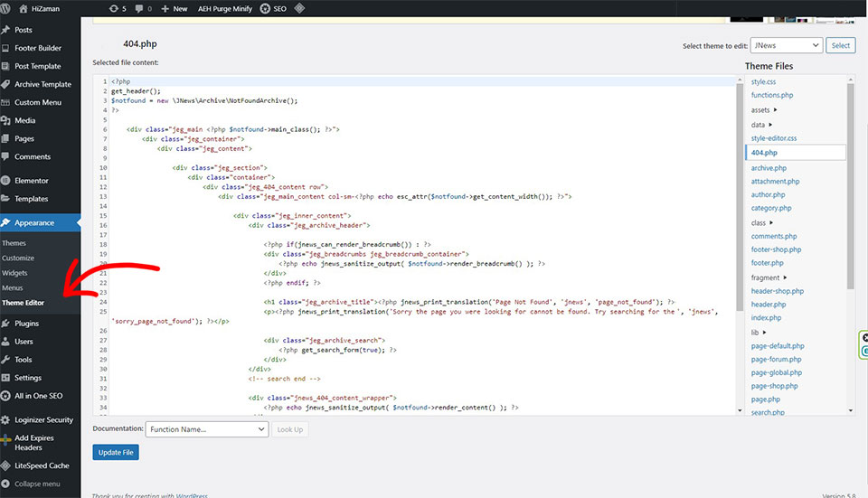Image resolution: width=868 pixels, height=498 pixels.
Task: Open the Select theme to edit dropdown
Action: [x=786, y=45]
